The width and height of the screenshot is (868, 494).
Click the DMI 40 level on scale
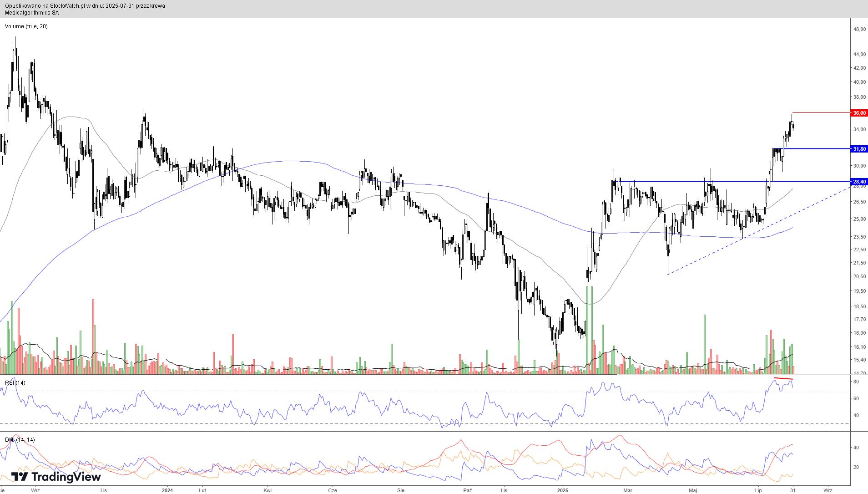tap(856, 448)
